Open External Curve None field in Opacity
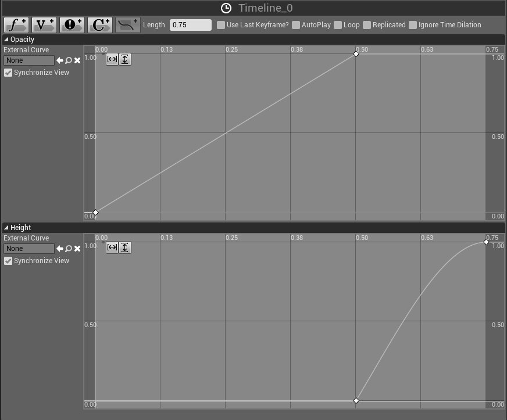The width and height of the screenshot is (507, 420). pyautogui.click(x=28, y=60)
